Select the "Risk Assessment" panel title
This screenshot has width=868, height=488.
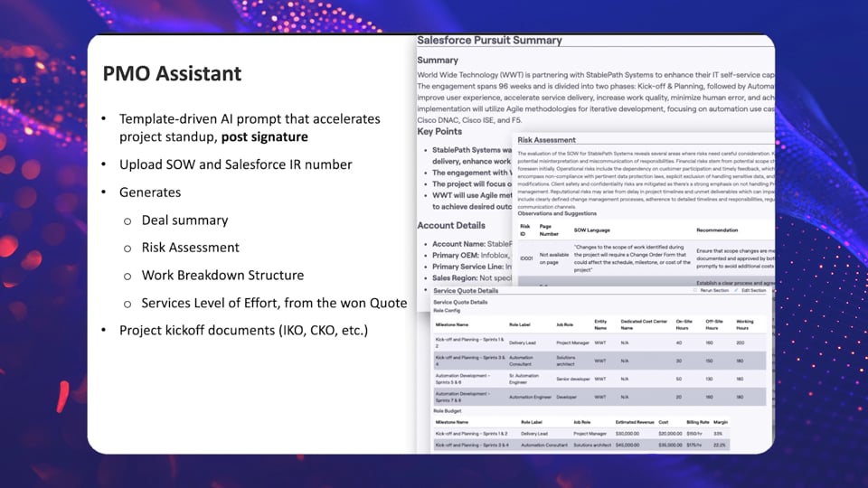tap(546, 140)
